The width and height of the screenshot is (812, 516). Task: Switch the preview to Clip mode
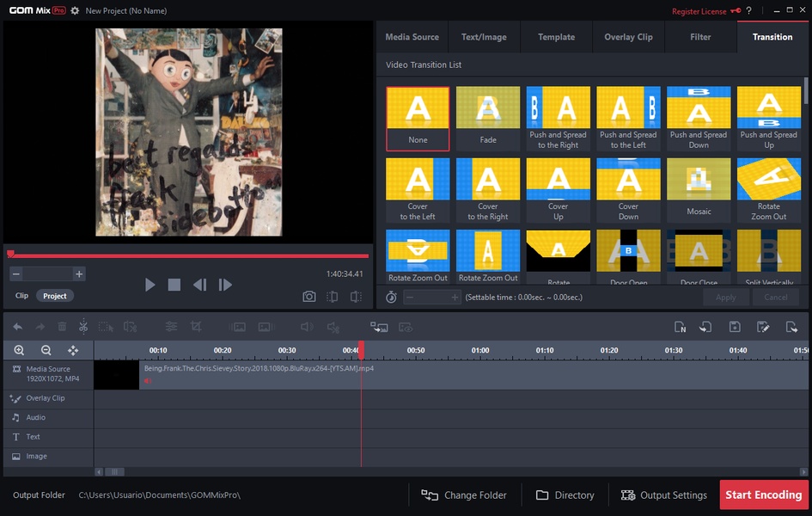(x=21, y=296)
